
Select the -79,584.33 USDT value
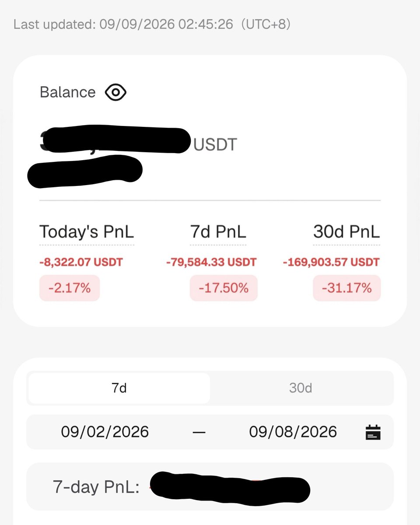(211, 262)
